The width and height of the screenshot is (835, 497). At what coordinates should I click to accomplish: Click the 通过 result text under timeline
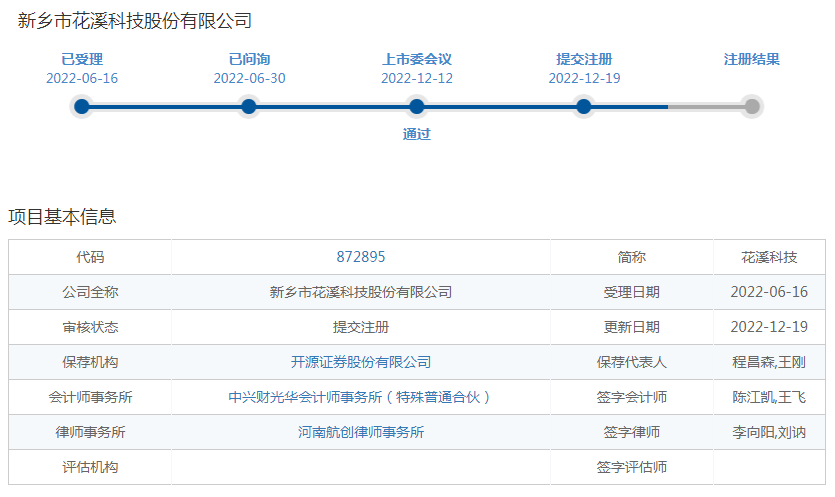click(x=417, y=134)
